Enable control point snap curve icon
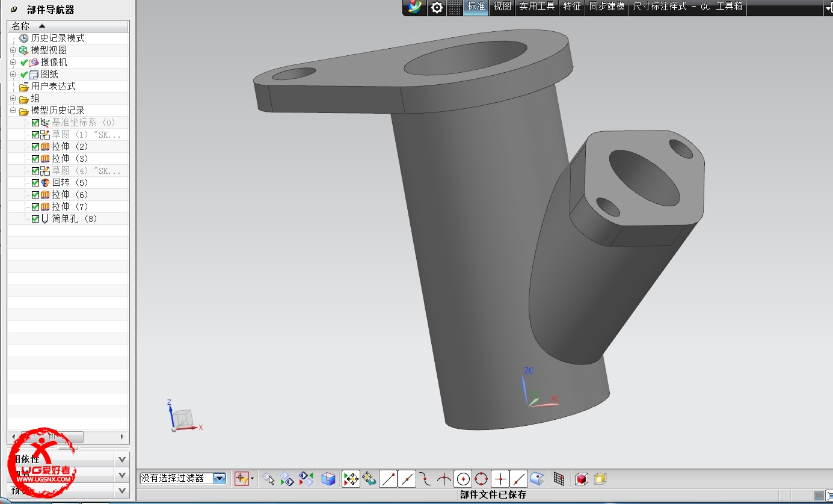Screen dimensions: 833x504 425,479
